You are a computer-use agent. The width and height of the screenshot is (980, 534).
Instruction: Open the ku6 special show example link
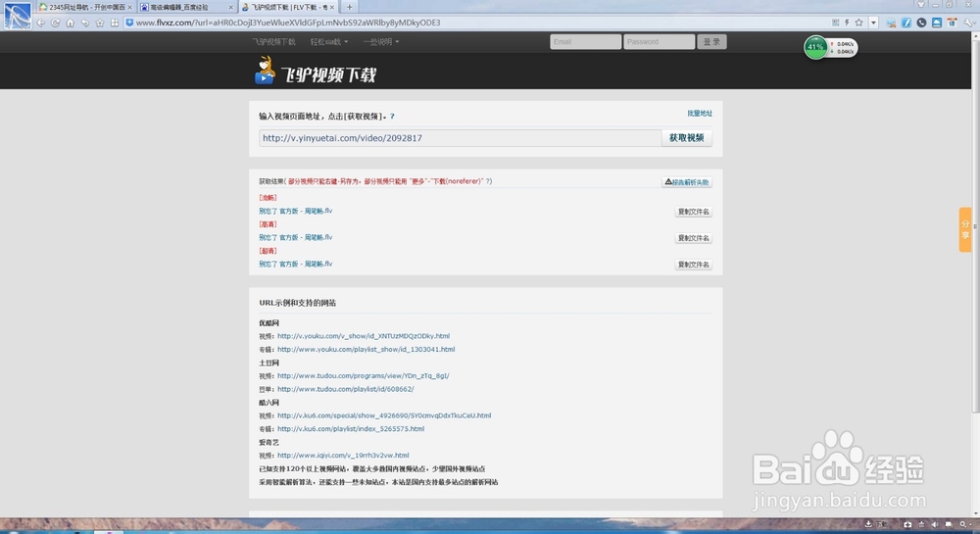[x=384, y=415]
